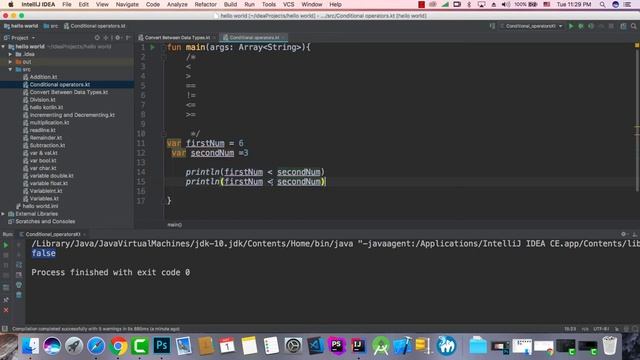Image resolution: width=640 pixels, height=360 pixels.
Task: Open Scratches and Consoles
Action: [x=45, y=222]
